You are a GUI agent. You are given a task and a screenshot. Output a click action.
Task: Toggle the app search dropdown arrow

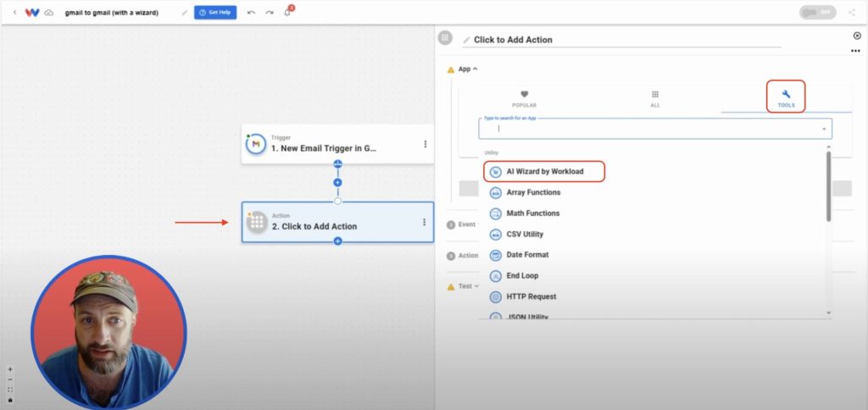point(824,129)
